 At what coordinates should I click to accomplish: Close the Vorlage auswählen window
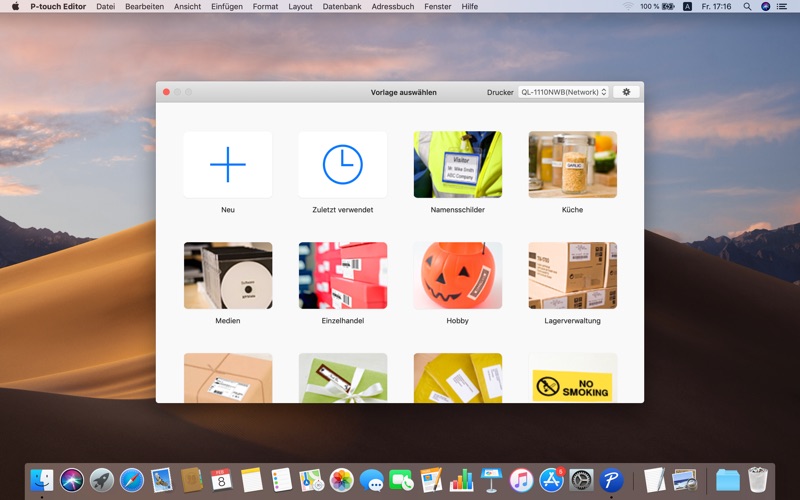point(166,92)
